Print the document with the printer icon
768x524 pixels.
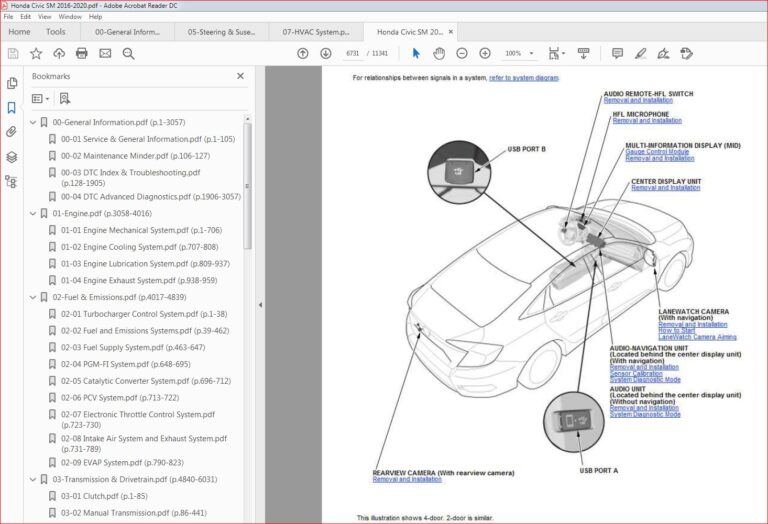tap(82, 53)
